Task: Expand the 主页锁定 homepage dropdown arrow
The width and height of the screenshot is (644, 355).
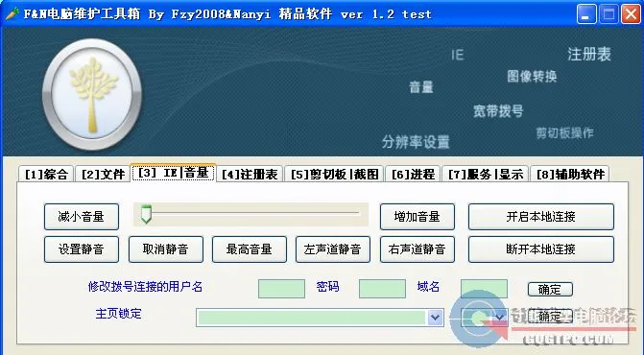Action: coord(436,318)
